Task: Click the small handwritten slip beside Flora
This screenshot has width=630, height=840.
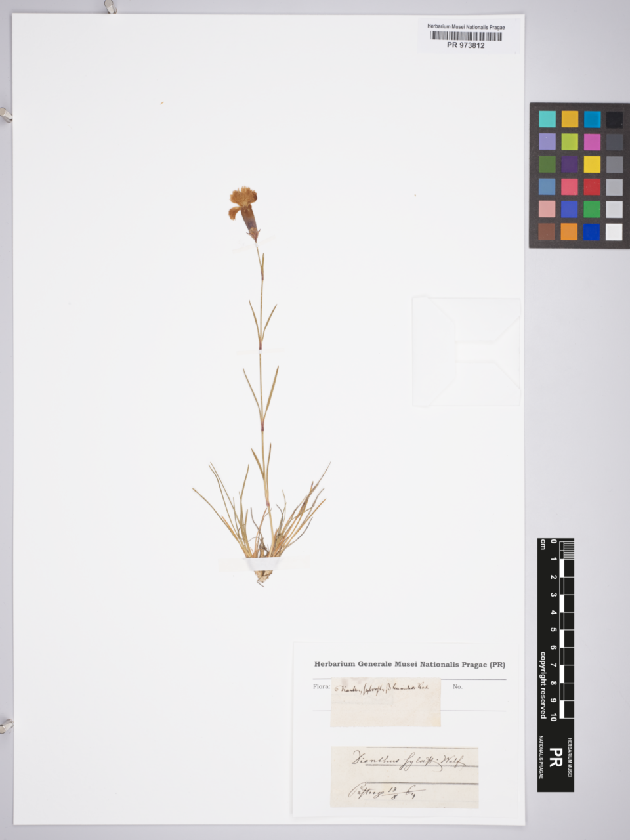Action: [385, 702]
